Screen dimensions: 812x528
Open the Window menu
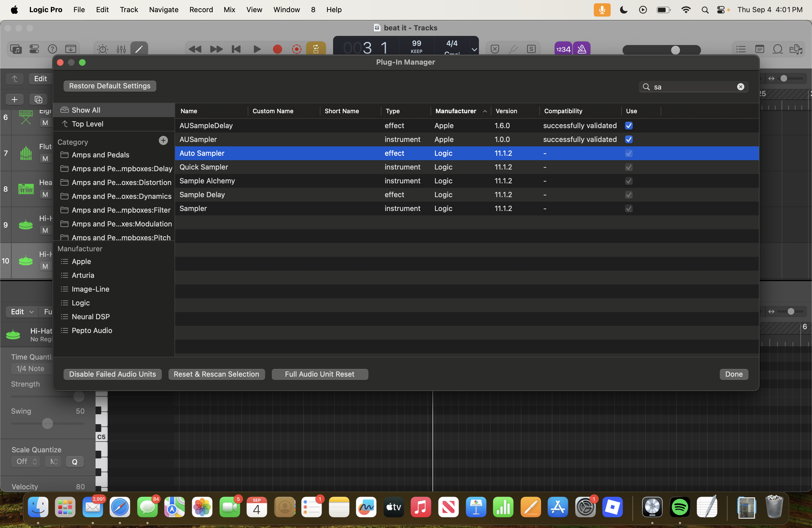click(286, 10)
